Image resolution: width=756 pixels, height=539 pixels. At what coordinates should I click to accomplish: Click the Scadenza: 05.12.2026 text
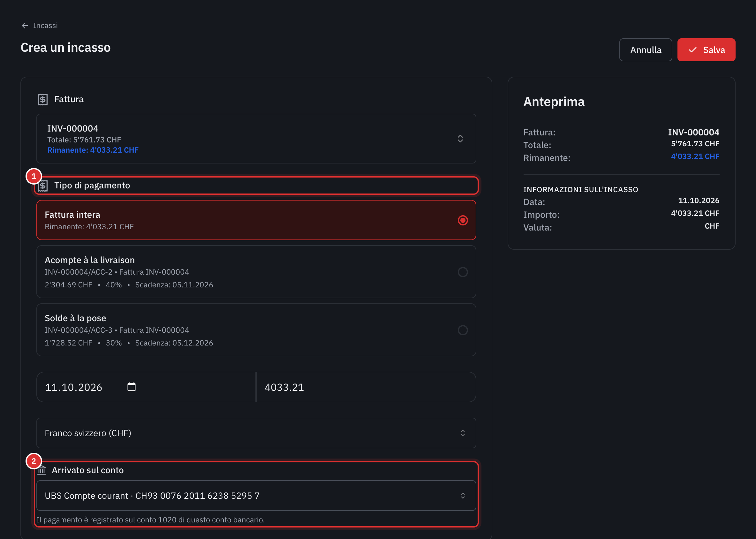point(174,343)
